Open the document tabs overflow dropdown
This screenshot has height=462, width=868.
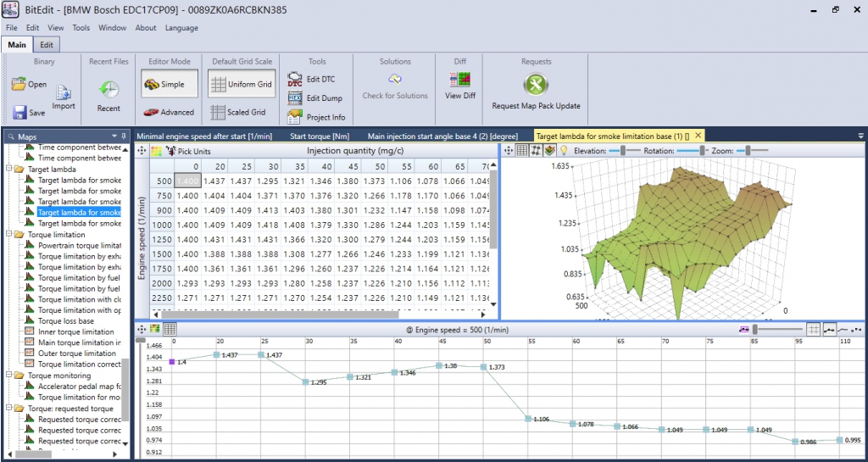(861, 136)
